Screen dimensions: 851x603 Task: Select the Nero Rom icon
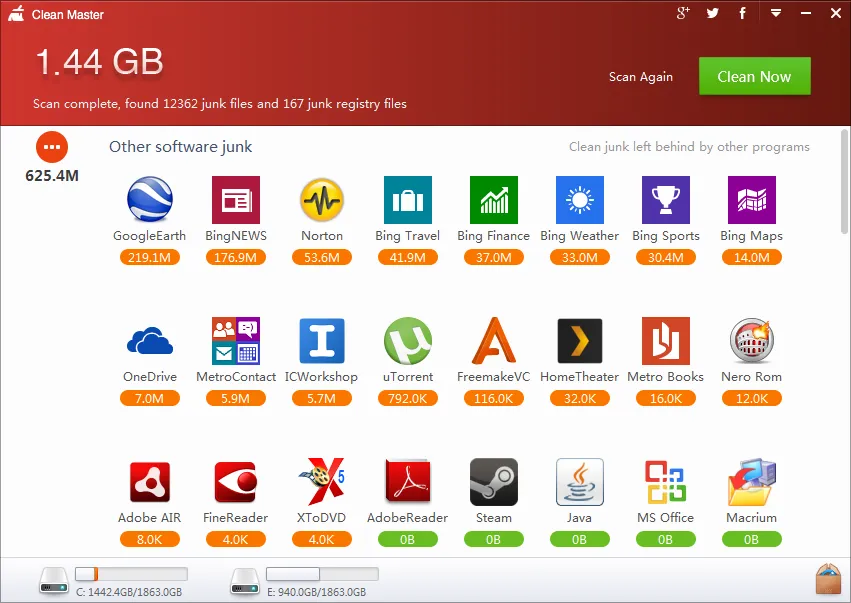(752, 340)
